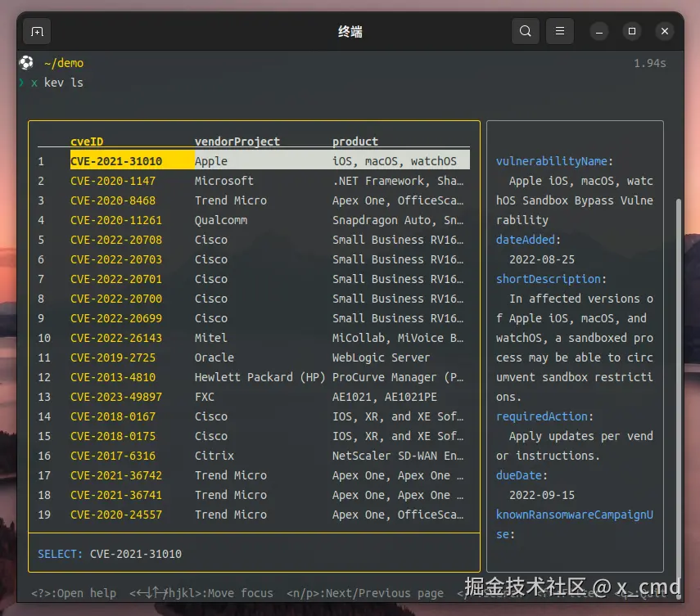Select row CVE-2021-31010
This screenshot has height=616, width=700.
click(x=254, y=160)
